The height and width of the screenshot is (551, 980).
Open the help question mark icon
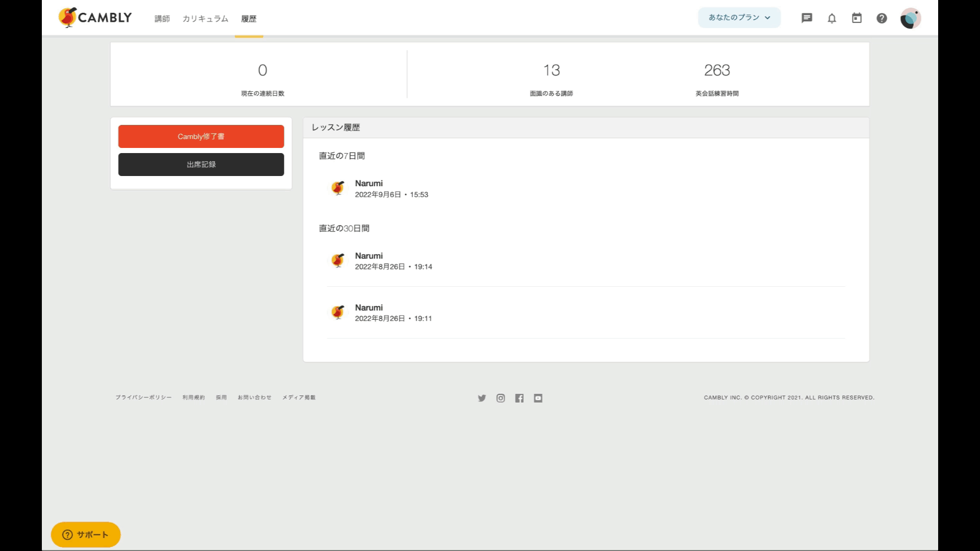tap(881, 18)
